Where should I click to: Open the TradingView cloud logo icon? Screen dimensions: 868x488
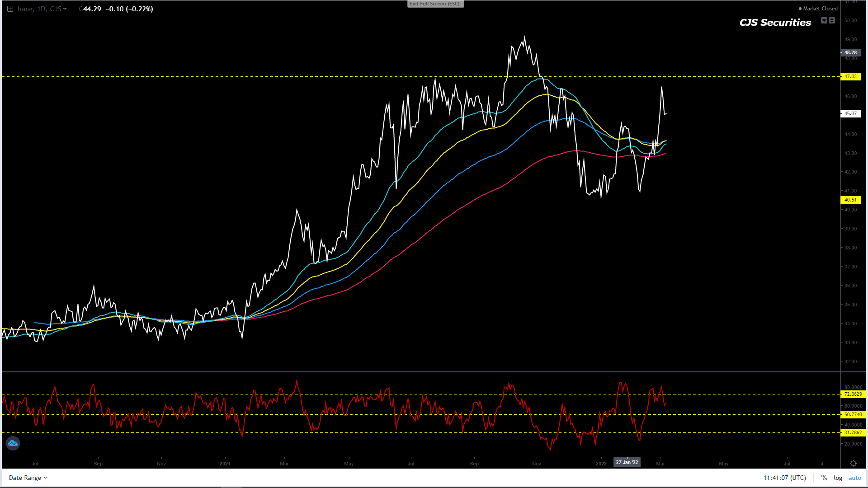coord(13,443)
